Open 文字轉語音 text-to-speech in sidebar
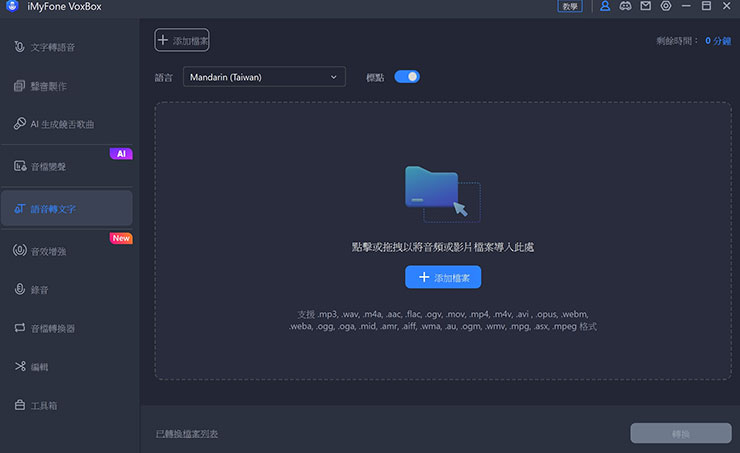The width and height of the screenshot is (740, 453). pyautogui.click(x=66, y=47)
